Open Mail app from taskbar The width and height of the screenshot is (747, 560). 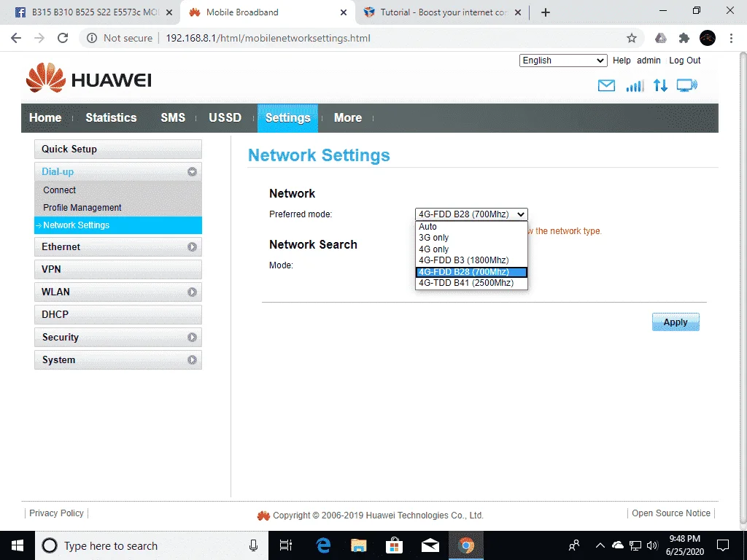point(430,545)
